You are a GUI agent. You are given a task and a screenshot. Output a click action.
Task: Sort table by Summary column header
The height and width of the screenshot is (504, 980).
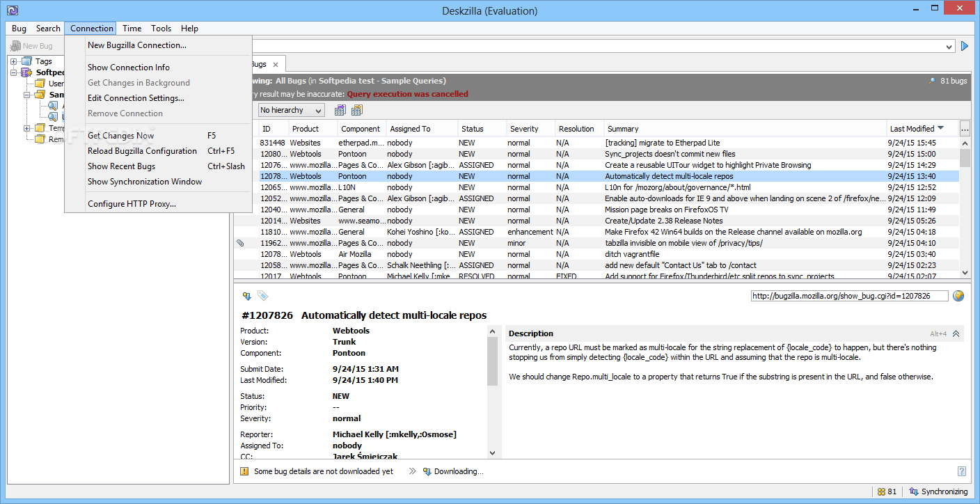(x=745, y=129)
